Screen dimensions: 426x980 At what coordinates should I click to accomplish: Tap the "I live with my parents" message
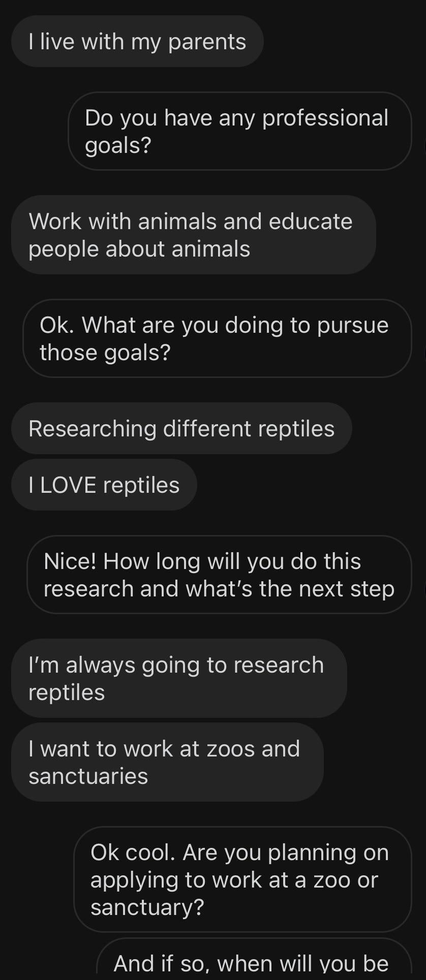pyautogui.click(x=137, y=42)
